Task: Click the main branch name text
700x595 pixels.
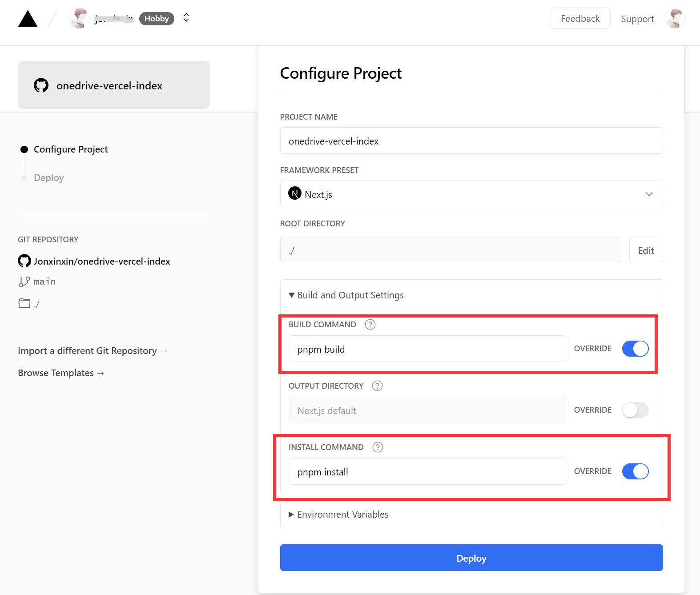Action: coord(45,281)
